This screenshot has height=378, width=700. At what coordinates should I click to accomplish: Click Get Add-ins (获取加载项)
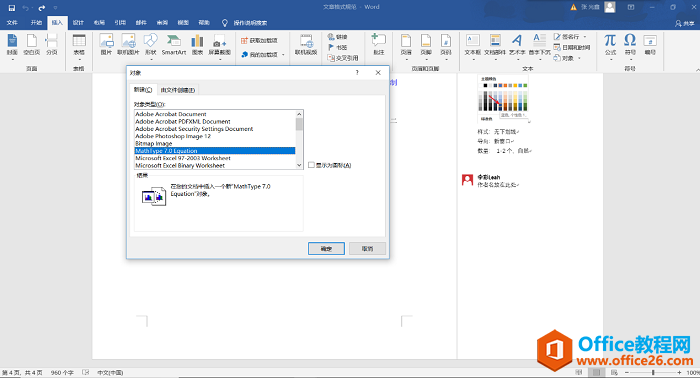point(259,41)
